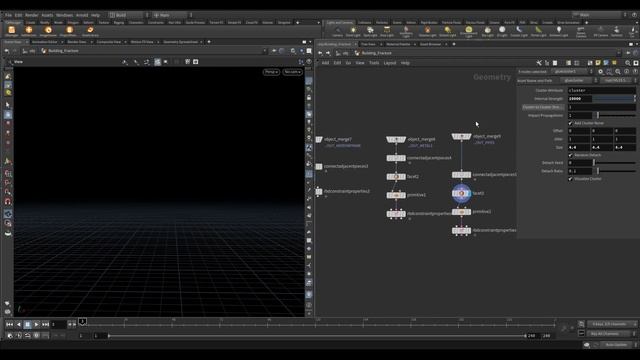Toggle the scene view display options eye icon
Viewport: 640px width, 360px height.
point(309,304)
